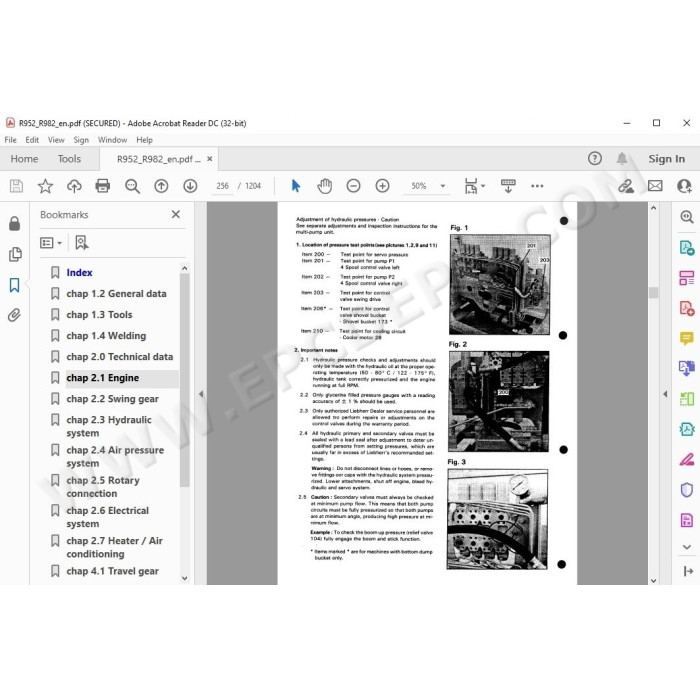Zoom out with the minus icon

click(354, 186)
